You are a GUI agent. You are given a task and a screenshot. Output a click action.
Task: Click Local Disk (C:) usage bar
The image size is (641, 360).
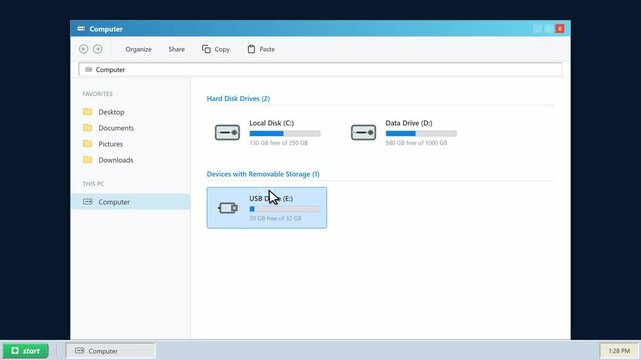point(285,133)
